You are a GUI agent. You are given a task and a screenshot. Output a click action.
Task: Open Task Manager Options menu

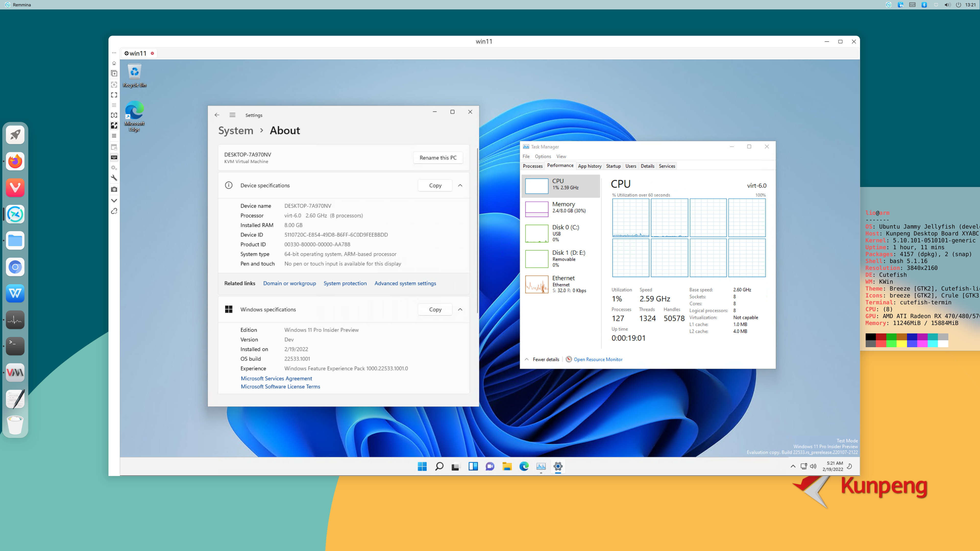pos(543,156)
